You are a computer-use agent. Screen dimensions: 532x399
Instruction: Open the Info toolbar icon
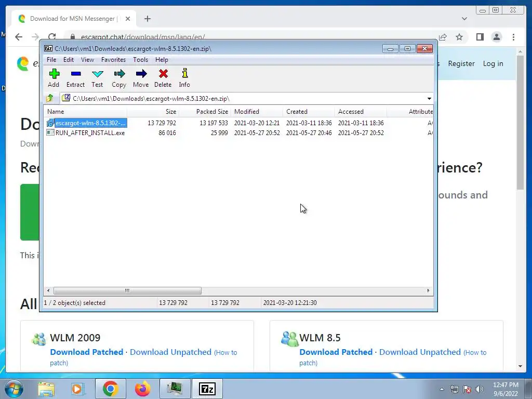click(184, 78)
